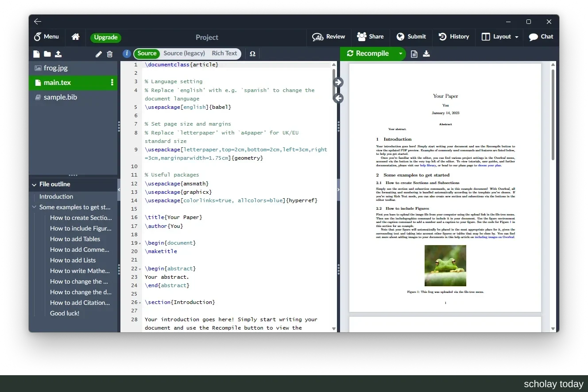Screen dimensions: 588x392
Task: Click the Upgrade button
Action: [106, 37]
